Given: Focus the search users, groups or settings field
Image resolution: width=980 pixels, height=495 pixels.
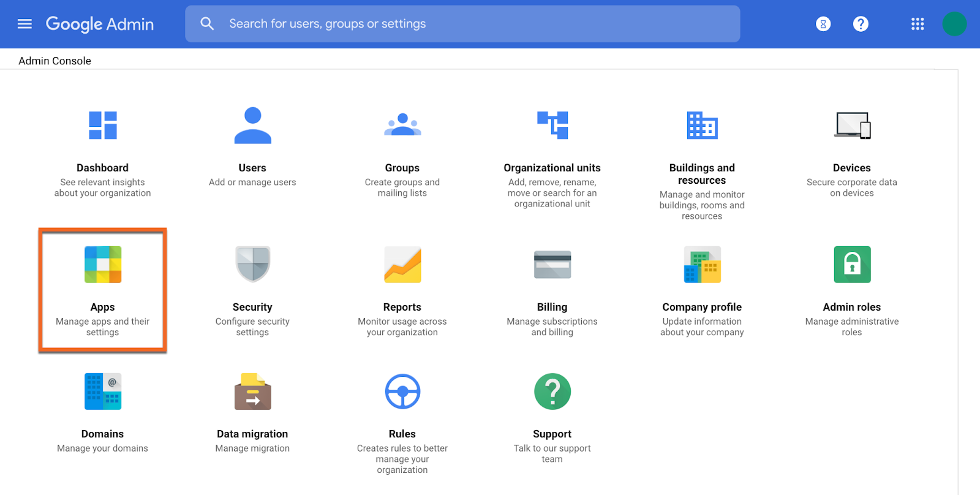Looking at the screenshot, I should coord(462,24).
